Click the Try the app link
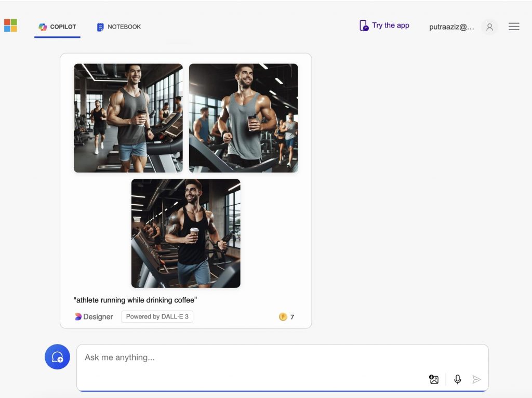Screen dimensions: 532x398 (x=390, y=25)
